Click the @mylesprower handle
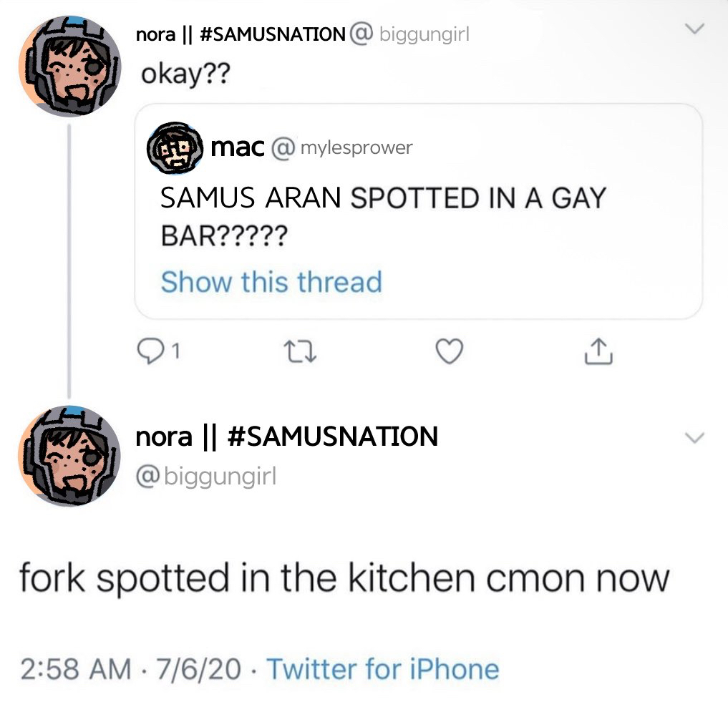The image size is (728, 702). click(x=342, y=148)
